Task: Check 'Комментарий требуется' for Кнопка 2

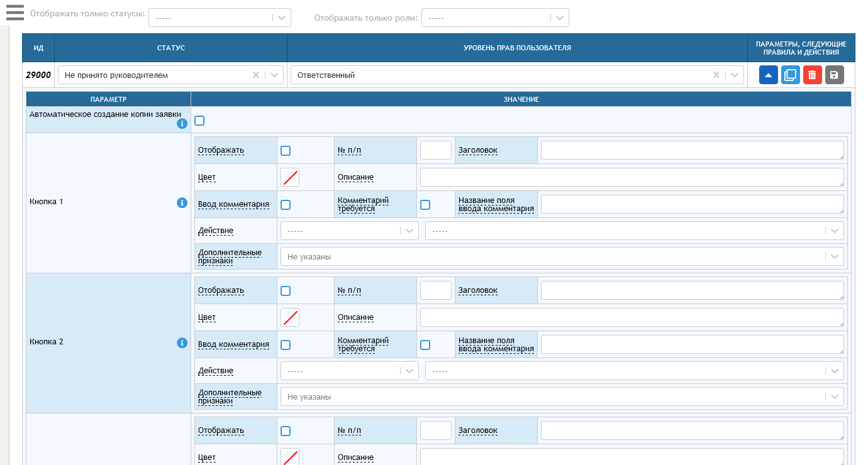Action: (425, 345)
